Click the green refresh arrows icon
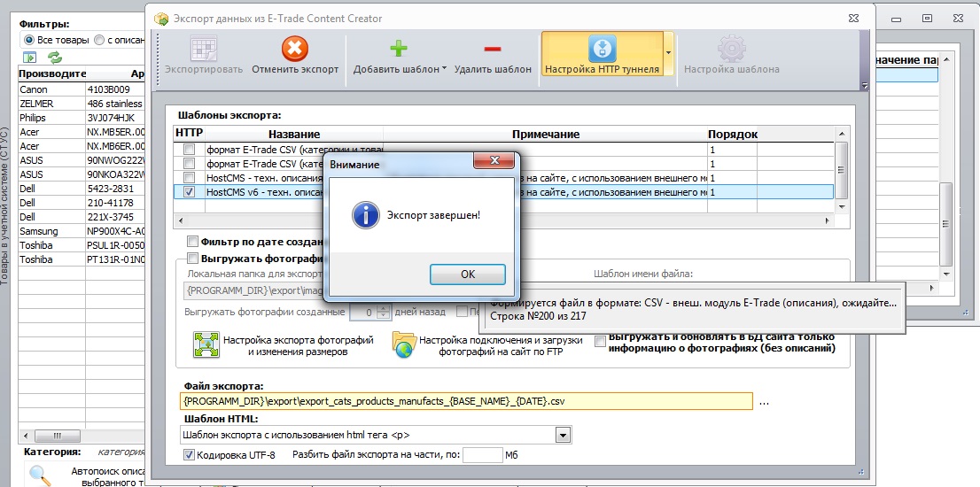This screenshot has height=487, width=980. click(x=56, y=58)
